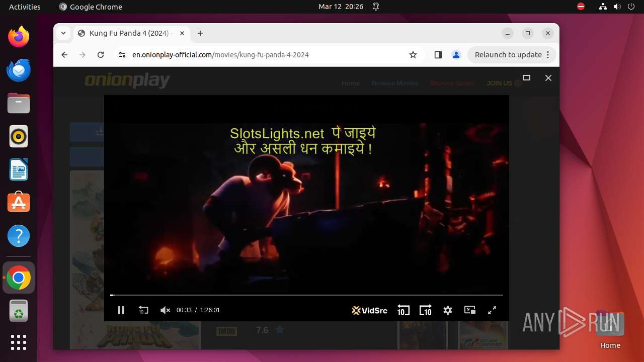Open Help from the dock
This screenshot has height=362, width=644.
[19, 236]
